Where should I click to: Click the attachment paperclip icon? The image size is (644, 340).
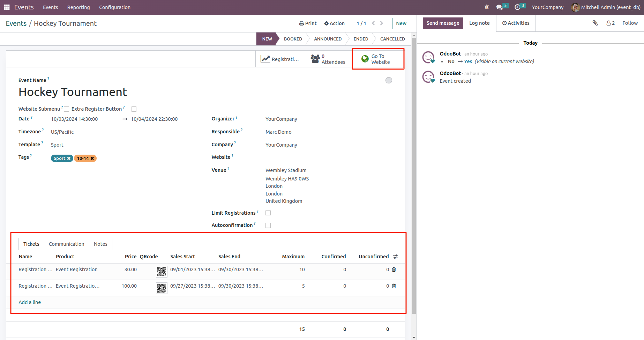(x=595, y=23)
